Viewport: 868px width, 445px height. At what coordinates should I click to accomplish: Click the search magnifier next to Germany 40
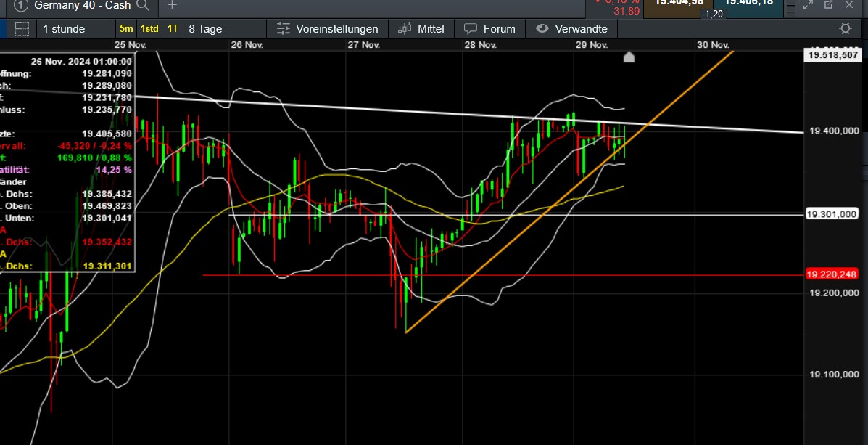(143, 6)
